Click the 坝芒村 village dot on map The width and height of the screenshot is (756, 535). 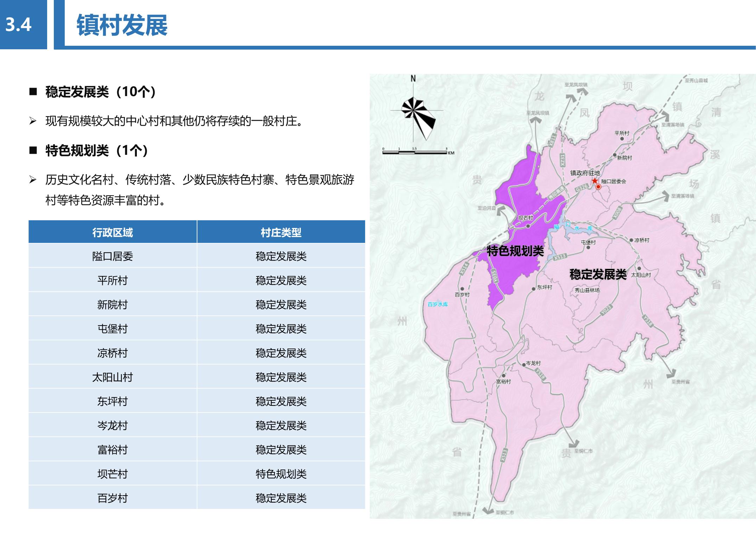tap(528, 226)
